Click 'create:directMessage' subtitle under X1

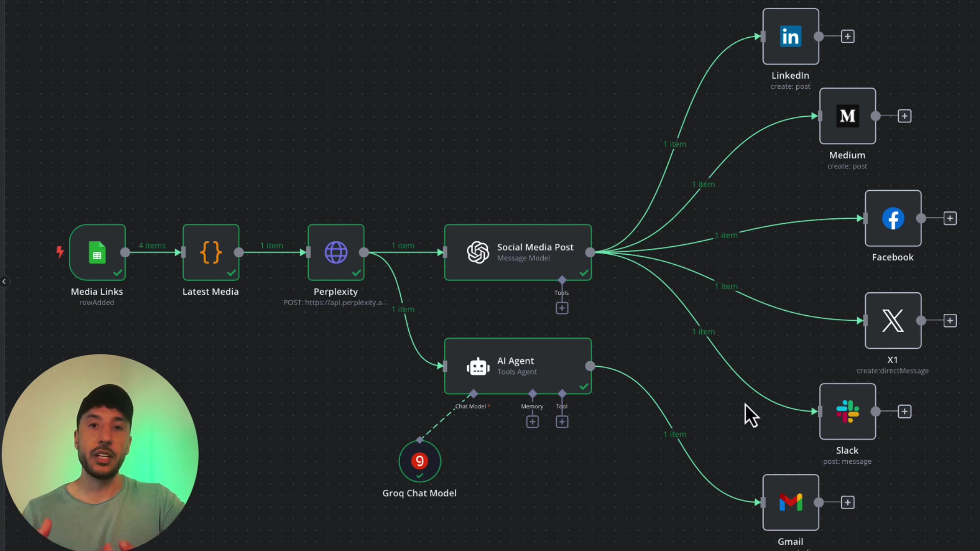point(893,371)
